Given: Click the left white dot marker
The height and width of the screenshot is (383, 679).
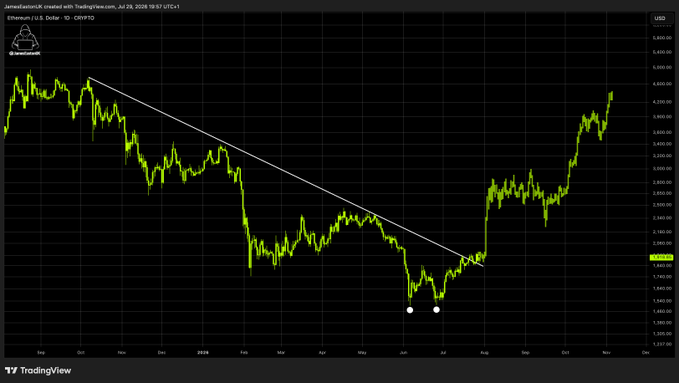Looking at the screenshot, I should 410,310.
